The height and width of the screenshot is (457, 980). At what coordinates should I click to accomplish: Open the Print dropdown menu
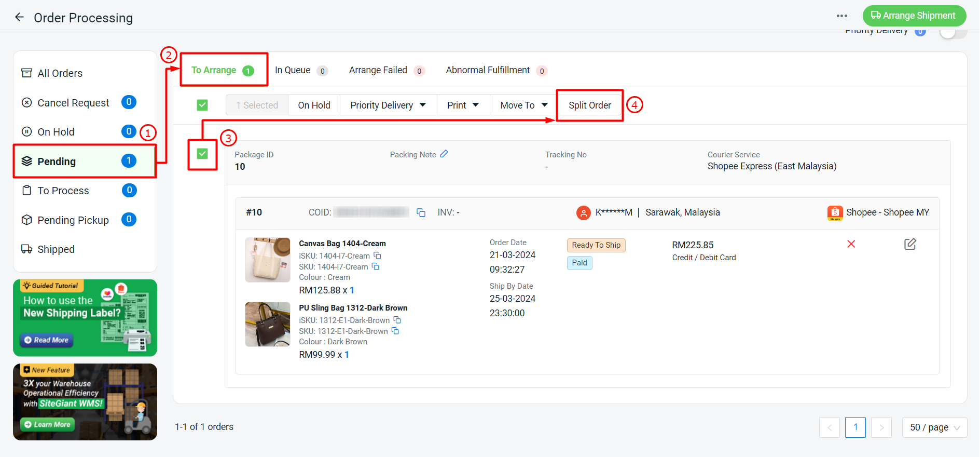click(x=463, y=105)
